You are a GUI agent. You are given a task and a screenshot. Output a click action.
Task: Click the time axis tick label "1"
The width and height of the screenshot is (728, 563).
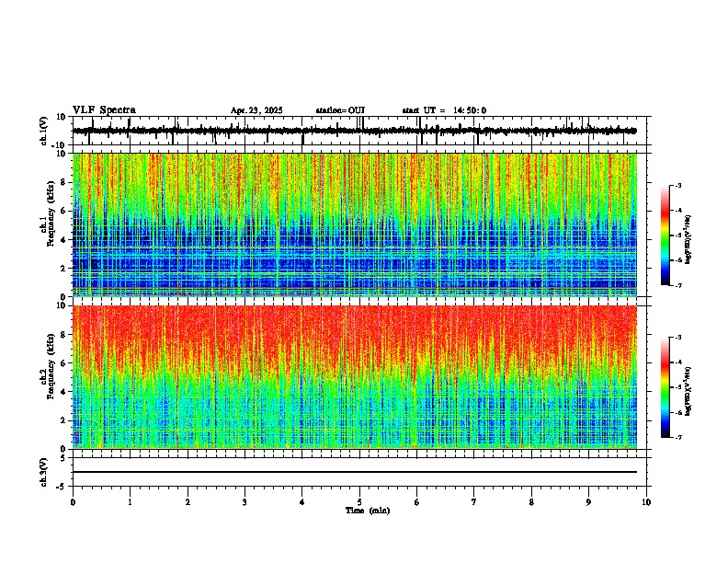coord(130,502)
